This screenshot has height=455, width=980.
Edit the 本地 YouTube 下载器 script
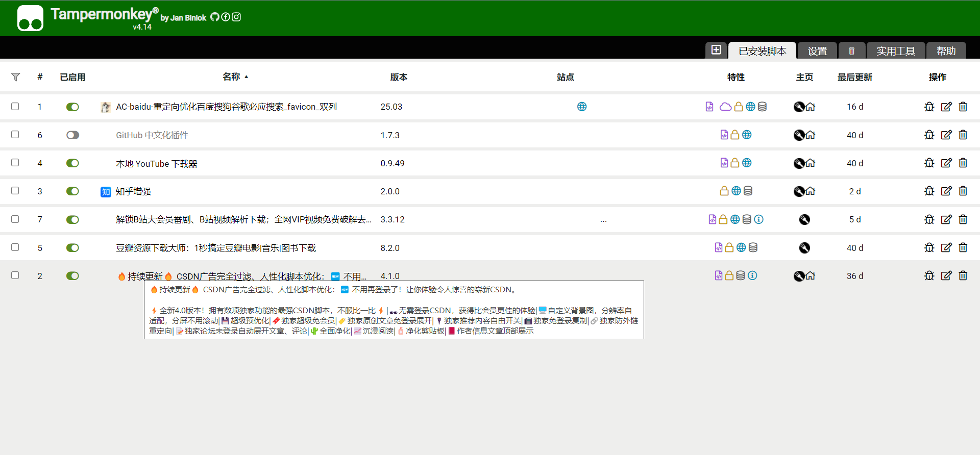point(946,163)
